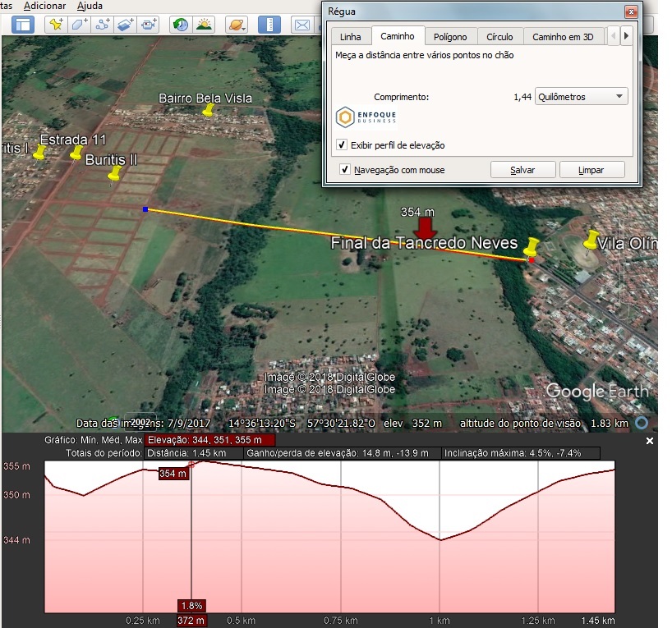Image resolution: width=672 pixels, height=628 pixels.
Task: Click the blue path start point
Action: 145,209
